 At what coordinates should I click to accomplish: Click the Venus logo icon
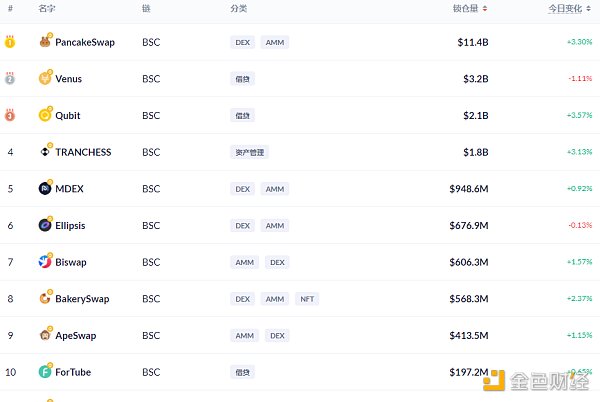coord(45,78)
